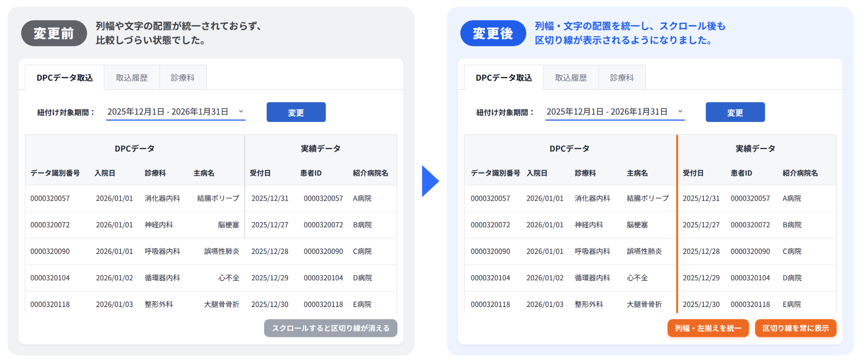Click C病院 cell in 変更後 table
Screen dimensions: 868x363
pos(792,251)
